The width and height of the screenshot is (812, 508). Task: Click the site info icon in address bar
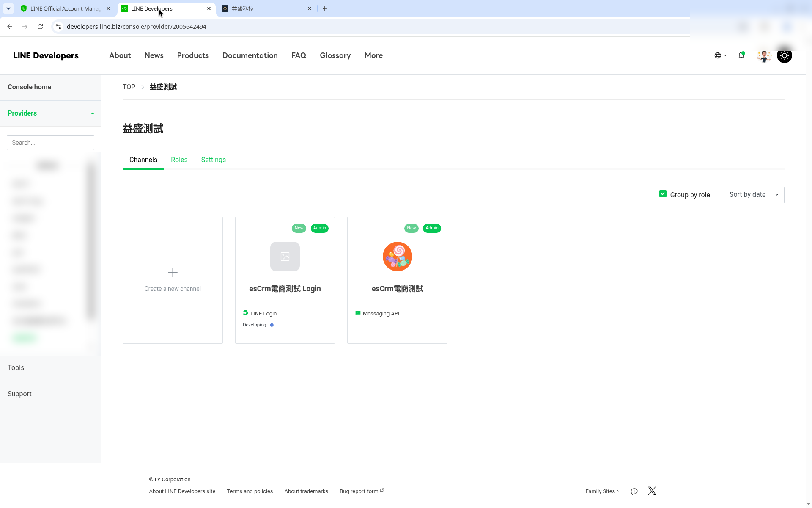pyautogui.click(x=58, y=27)
